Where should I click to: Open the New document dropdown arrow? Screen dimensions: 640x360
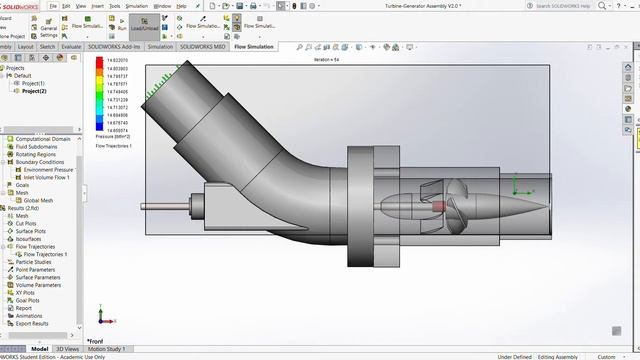pos(219,6)
